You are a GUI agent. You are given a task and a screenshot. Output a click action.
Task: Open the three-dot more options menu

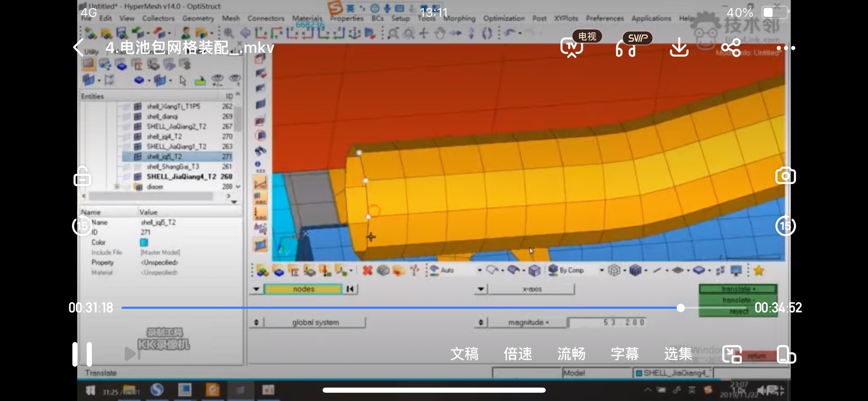click(x=786, y=48)
